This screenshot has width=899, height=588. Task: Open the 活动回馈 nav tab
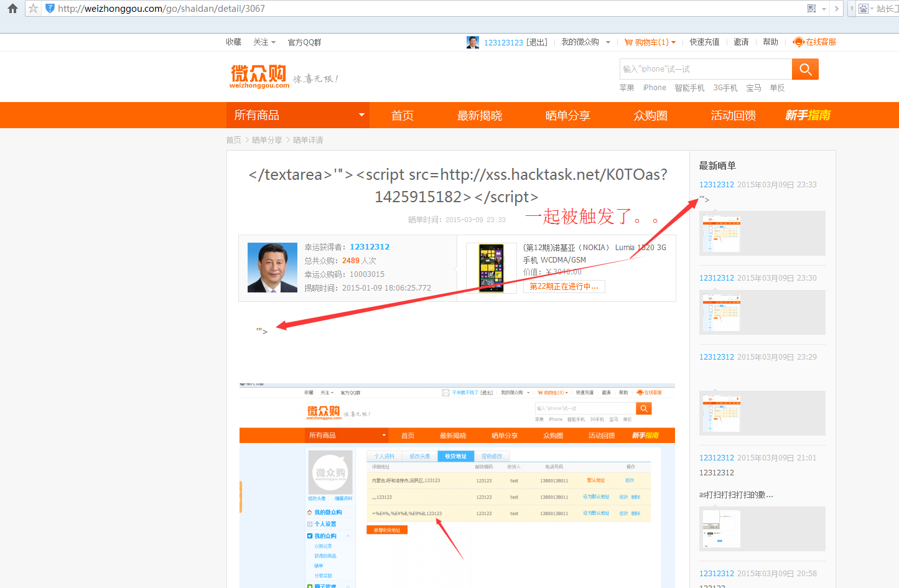[x=734, y=115]
